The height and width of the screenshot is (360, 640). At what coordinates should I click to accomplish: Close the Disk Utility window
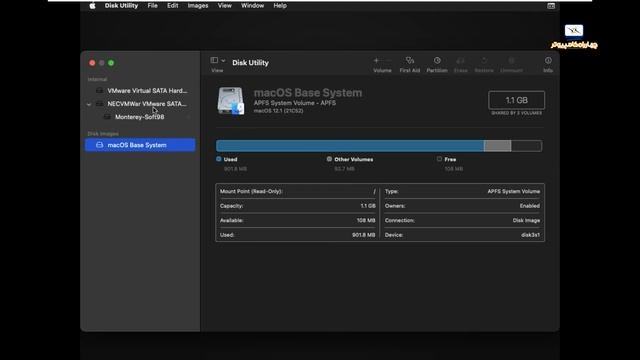click(x=92, y=63)
